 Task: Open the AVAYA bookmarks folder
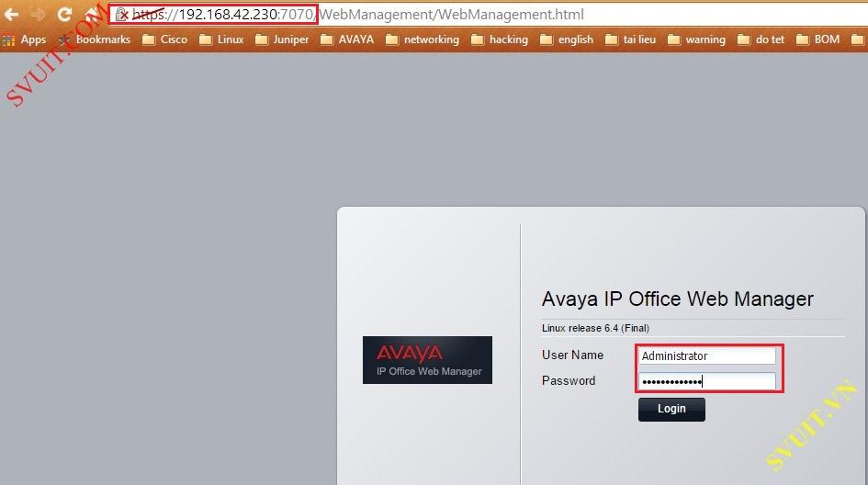(347, 39)
